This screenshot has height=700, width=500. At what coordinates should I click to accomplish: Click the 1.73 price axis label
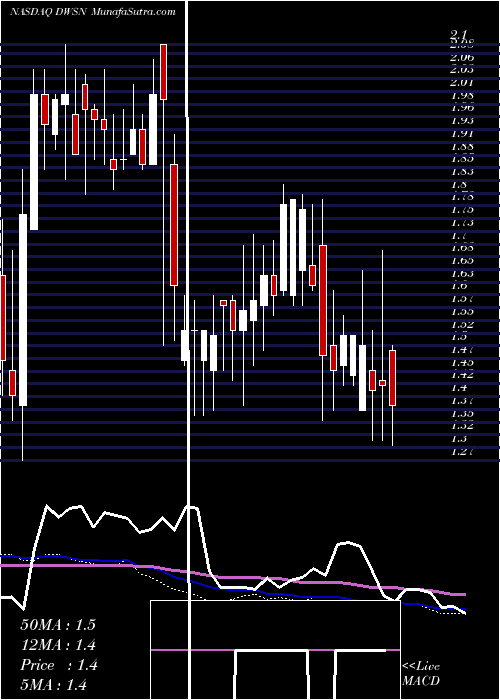point(462,222)
